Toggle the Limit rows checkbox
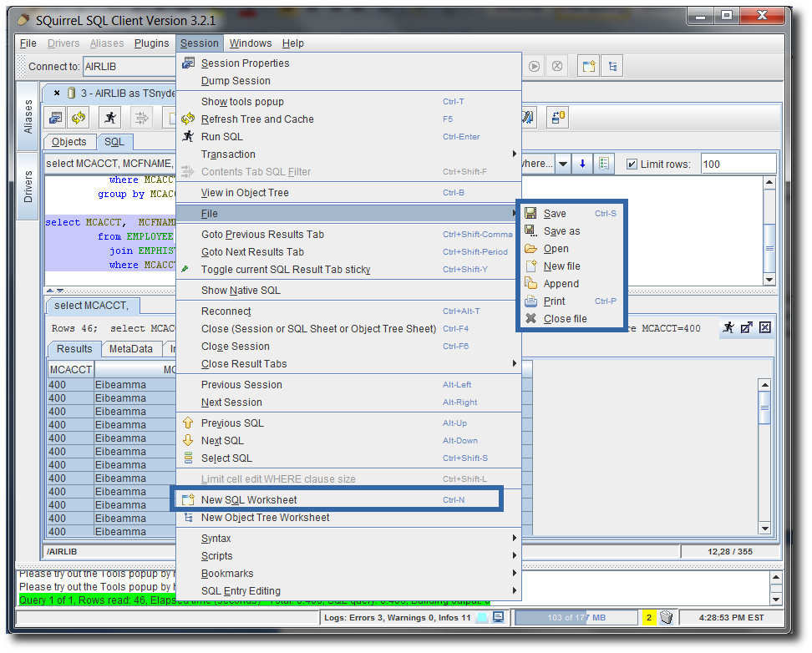The width and height of the screenshot is (812, 653). point(632,165)
